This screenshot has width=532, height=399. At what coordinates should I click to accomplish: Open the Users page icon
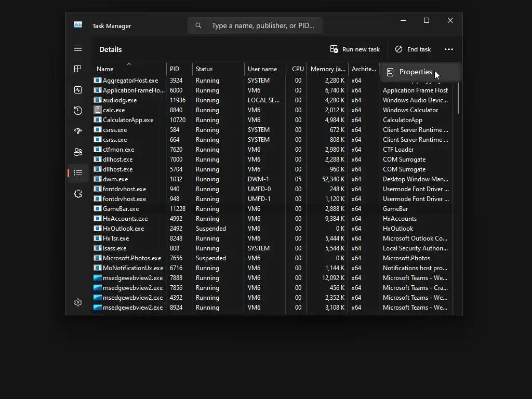[78, 152]
